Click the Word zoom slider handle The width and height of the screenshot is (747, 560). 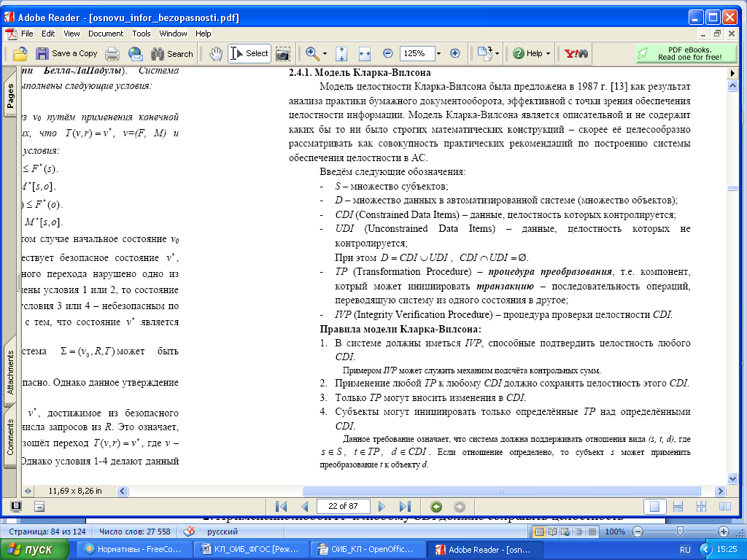(x=680, y=532)
